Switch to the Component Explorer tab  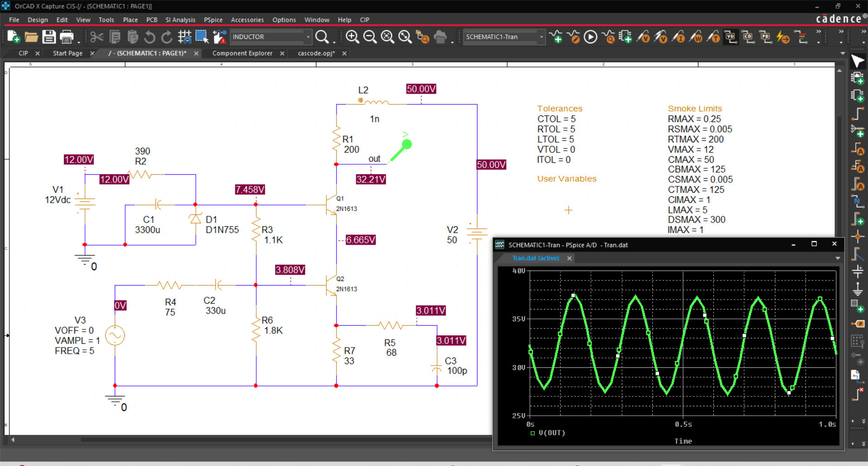243,53
